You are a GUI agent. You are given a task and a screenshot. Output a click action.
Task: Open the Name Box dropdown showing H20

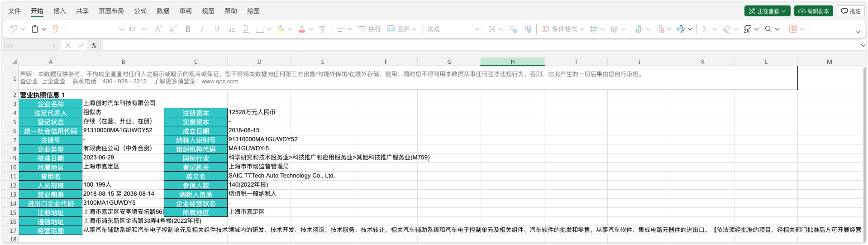tap(53, 46)
